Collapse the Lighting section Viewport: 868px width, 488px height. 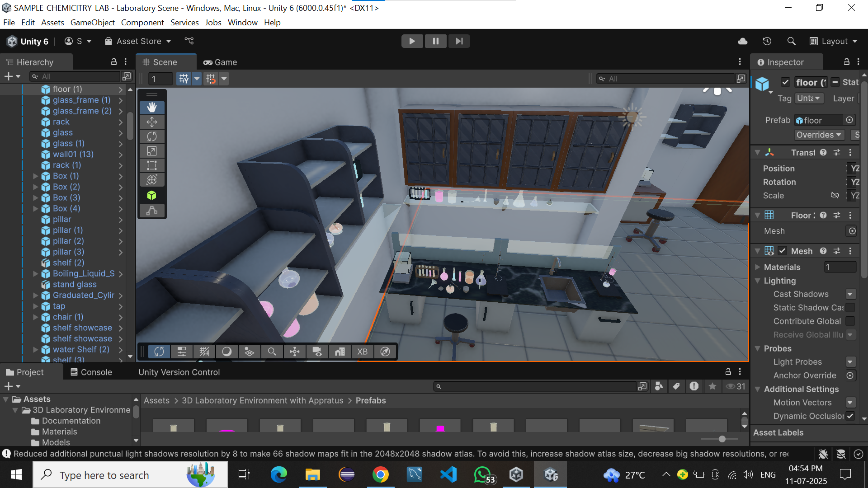click(x=758, y=281)
